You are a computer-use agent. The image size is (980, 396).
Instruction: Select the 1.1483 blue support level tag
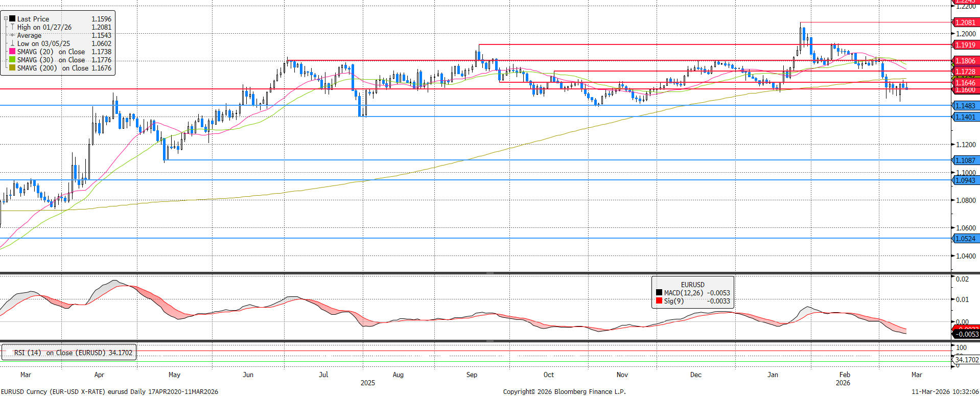(x=965, y=106)
